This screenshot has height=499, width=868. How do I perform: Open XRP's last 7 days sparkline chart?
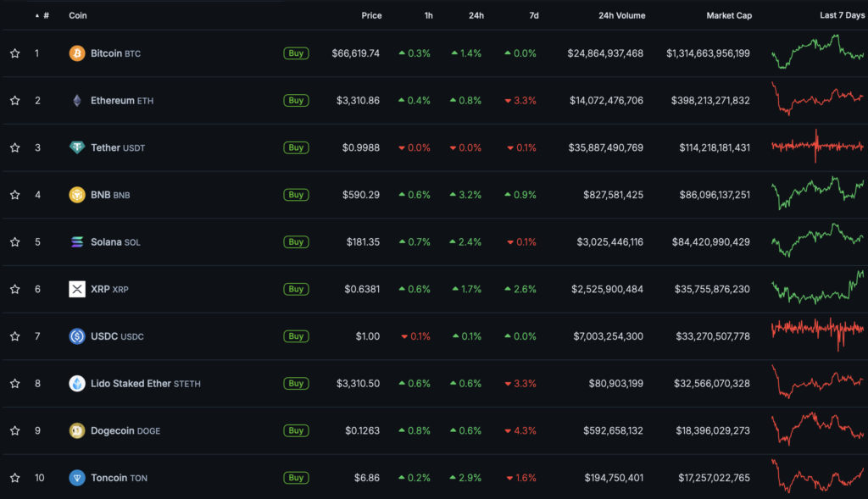pos(817,288)
